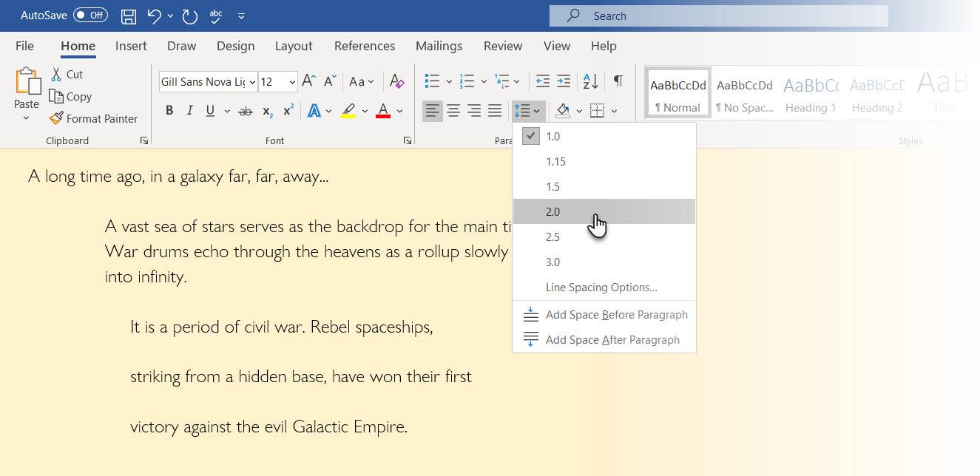This screenshot has width=980, height=476.
Task: Open the Font dialog launcher arrow
Action: [407, 140]
